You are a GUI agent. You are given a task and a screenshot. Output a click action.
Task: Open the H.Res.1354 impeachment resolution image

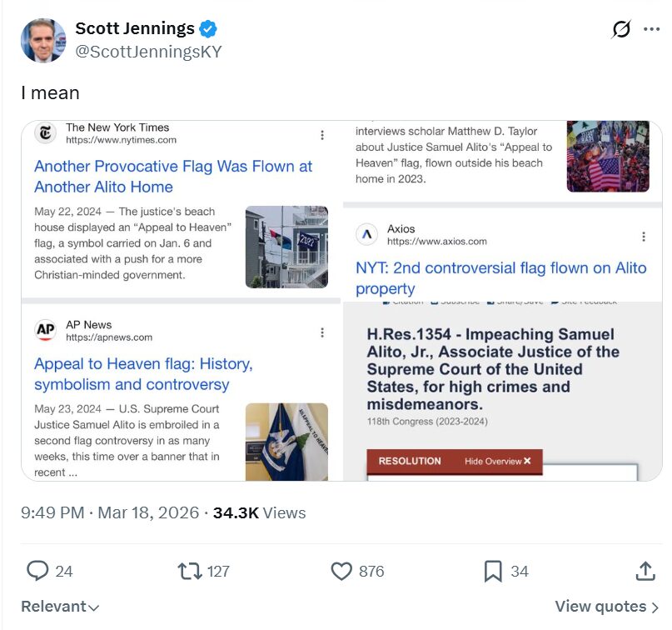[502, 392]
